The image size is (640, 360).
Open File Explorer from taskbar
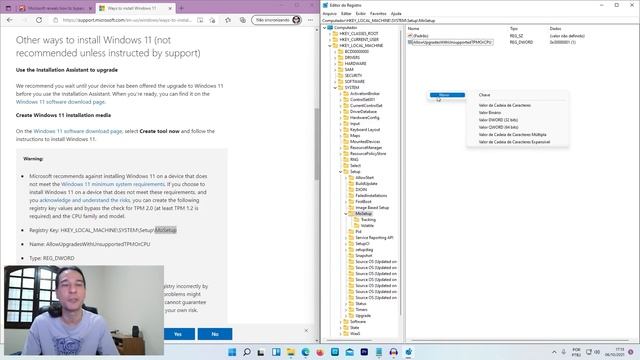point(291,352)
